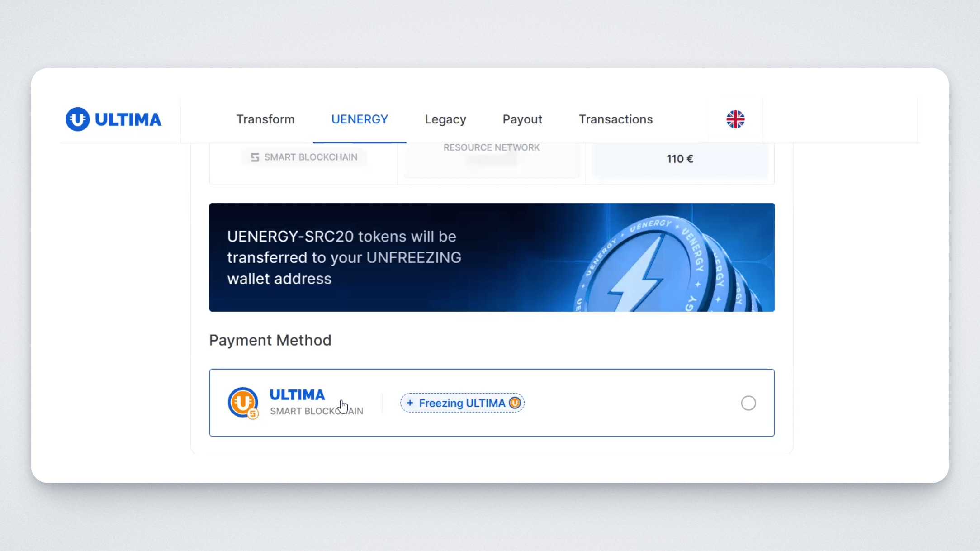Image resolution: width=980 pixels, height=551 pixels.
Task: Click the Freezing ULTIMA badge
Action: [x=462, y=403]
